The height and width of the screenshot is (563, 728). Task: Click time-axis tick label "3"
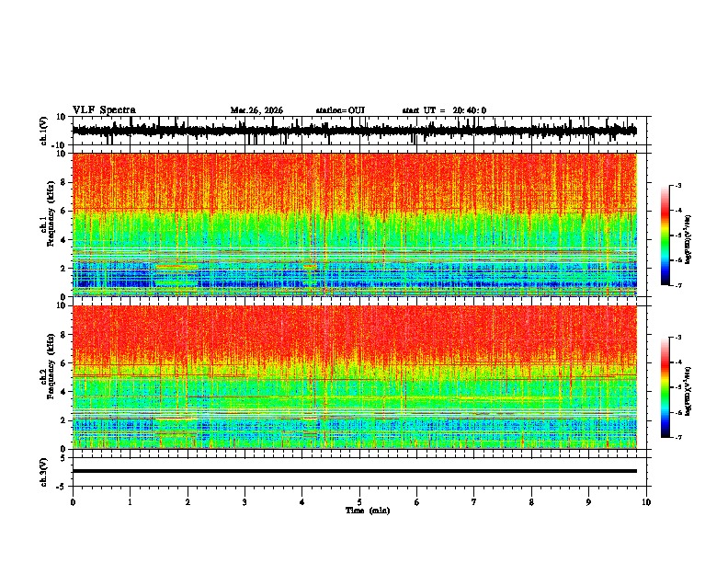(x=245, y=502)
